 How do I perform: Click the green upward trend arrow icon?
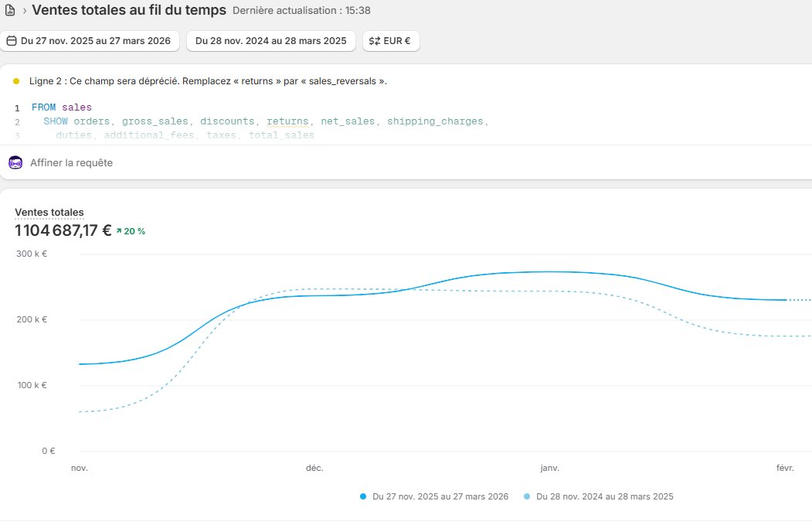(x=118, y=231)
